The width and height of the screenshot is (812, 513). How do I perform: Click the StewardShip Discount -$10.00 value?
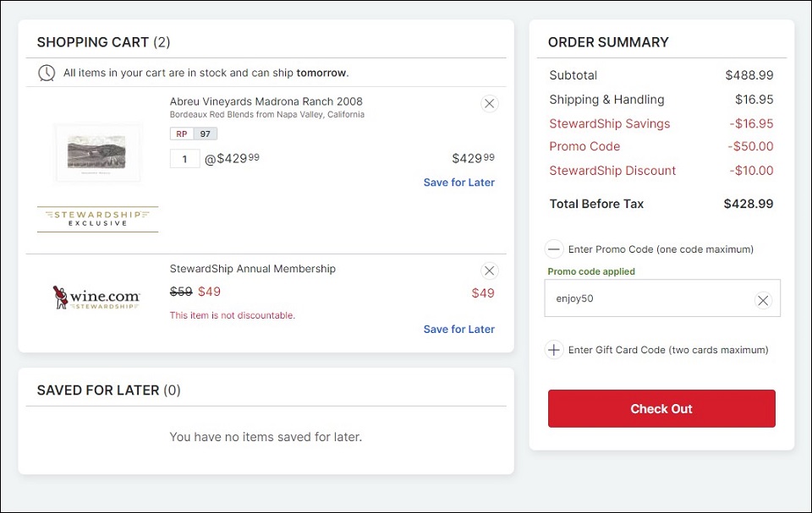(x=751, y=171)
